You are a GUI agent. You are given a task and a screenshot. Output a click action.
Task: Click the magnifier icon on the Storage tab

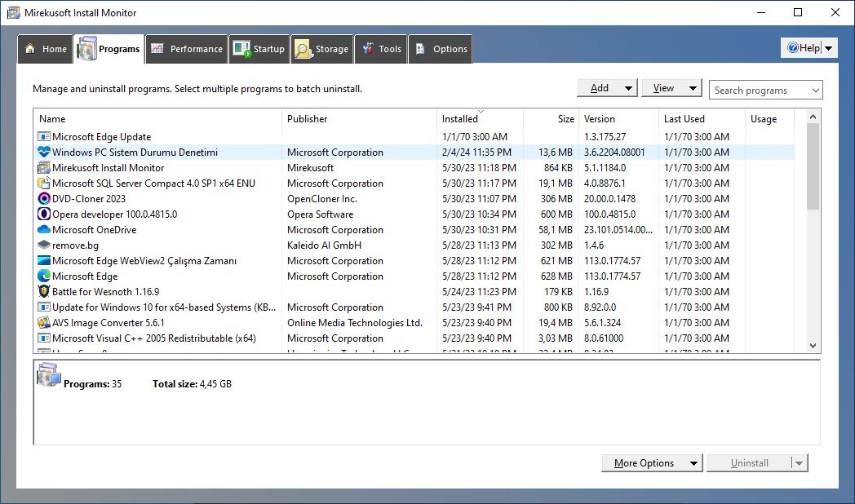coord(303,49)
